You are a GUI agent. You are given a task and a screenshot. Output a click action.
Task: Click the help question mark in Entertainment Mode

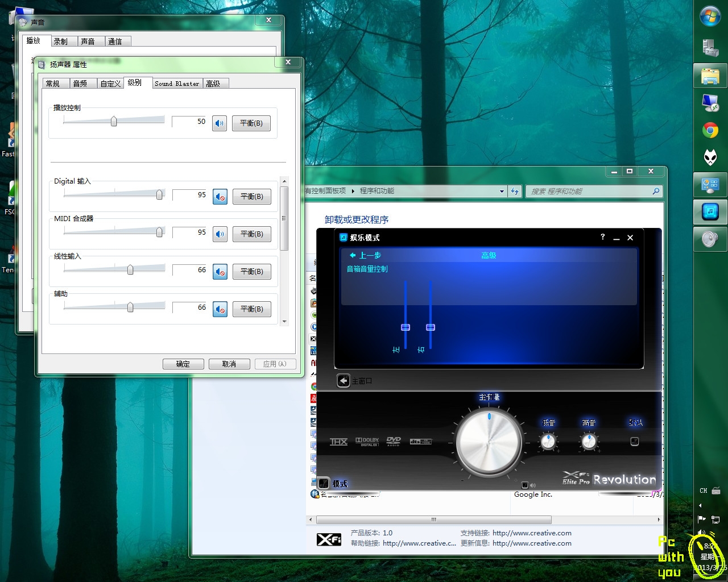click(603, 237)
